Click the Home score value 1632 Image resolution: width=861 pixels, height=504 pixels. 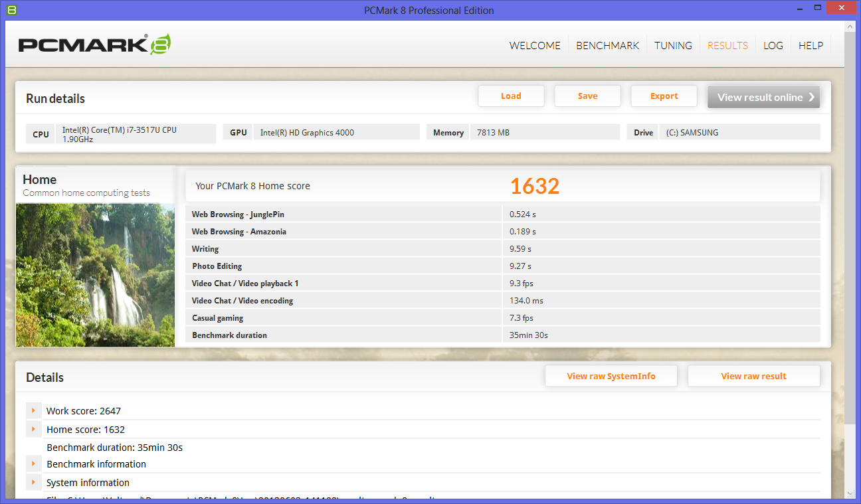pos(535,187)
